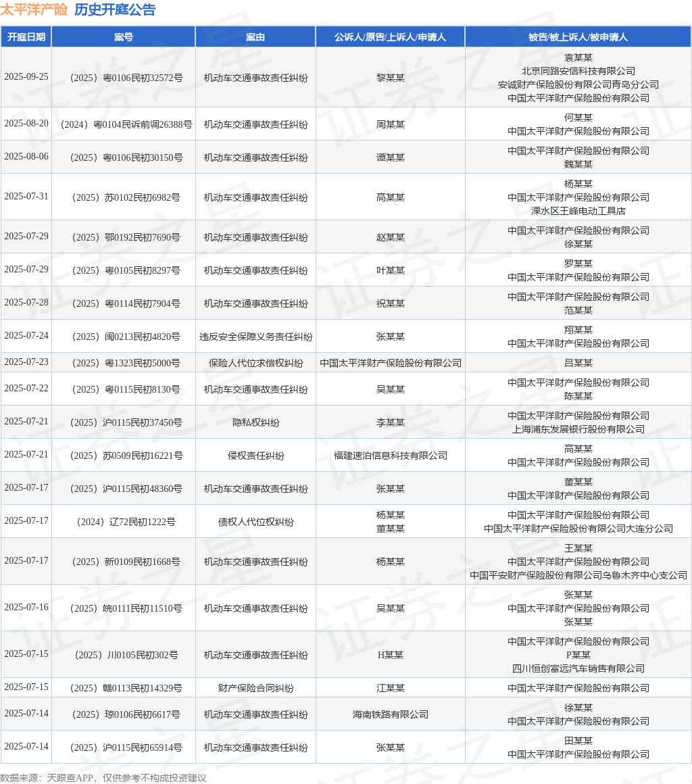Click 安诚财产保险股份有限公司青岛分公司
Viewport: 692px width, 784px height.
578,84
